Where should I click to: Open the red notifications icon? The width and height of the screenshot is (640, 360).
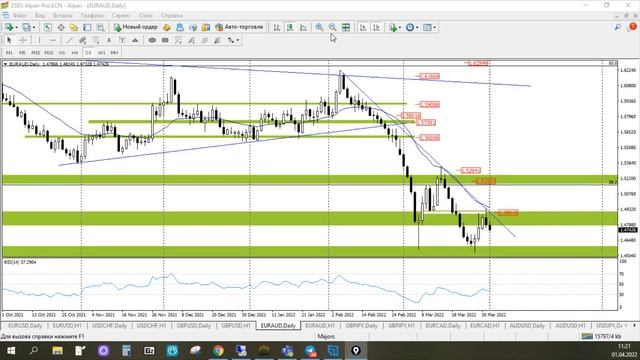[633, 27]
